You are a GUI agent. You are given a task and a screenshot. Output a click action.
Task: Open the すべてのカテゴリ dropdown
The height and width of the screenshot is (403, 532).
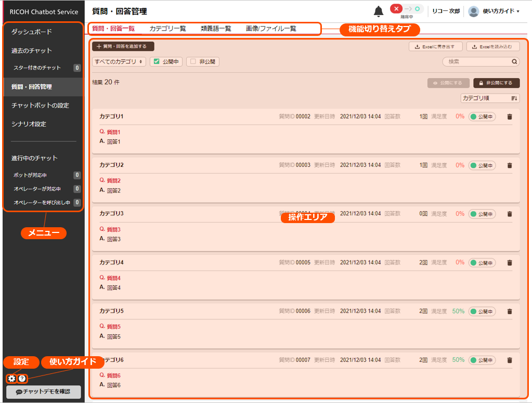pos(119,61)
